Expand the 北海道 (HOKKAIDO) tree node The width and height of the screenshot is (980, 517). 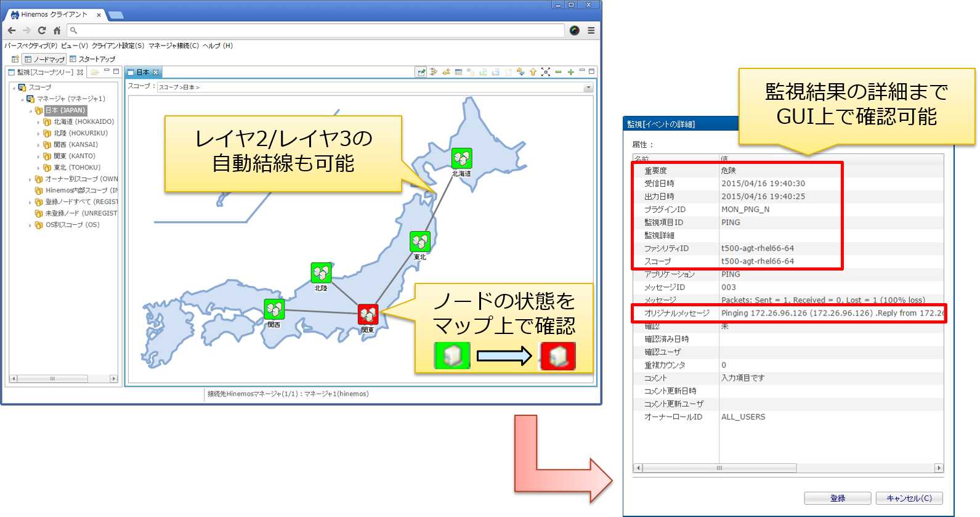coord(38,122)
